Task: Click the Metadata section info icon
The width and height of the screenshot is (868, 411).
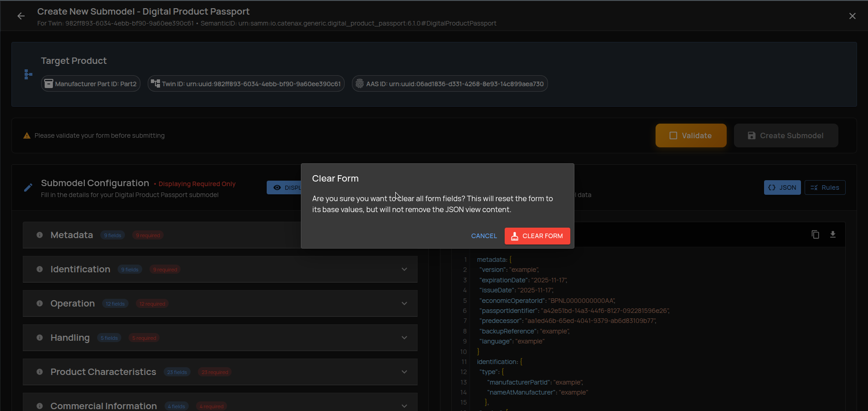Action: tap(40, 235)
